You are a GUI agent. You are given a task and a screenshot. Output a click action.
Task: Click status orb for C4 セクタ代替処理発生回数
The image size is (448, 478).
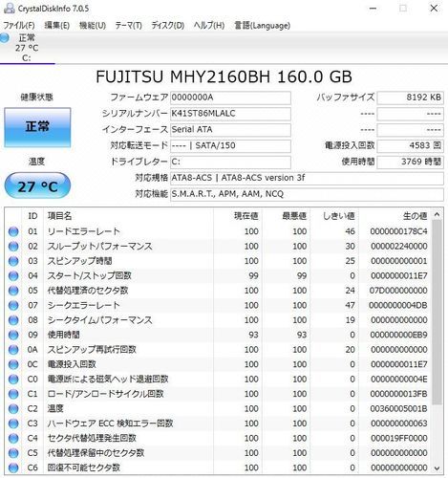13,439
